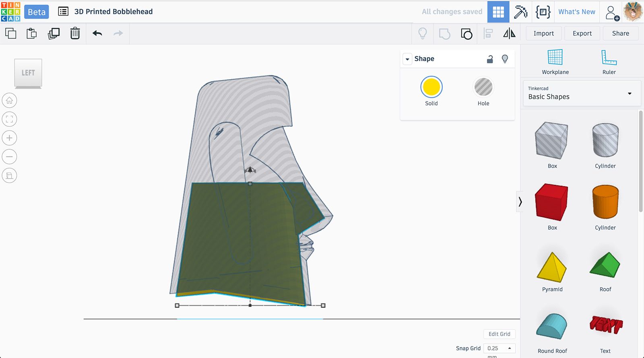Click the Ungroup shapes icon
This screenshot has height=358, width=644.
click(466, 34)
